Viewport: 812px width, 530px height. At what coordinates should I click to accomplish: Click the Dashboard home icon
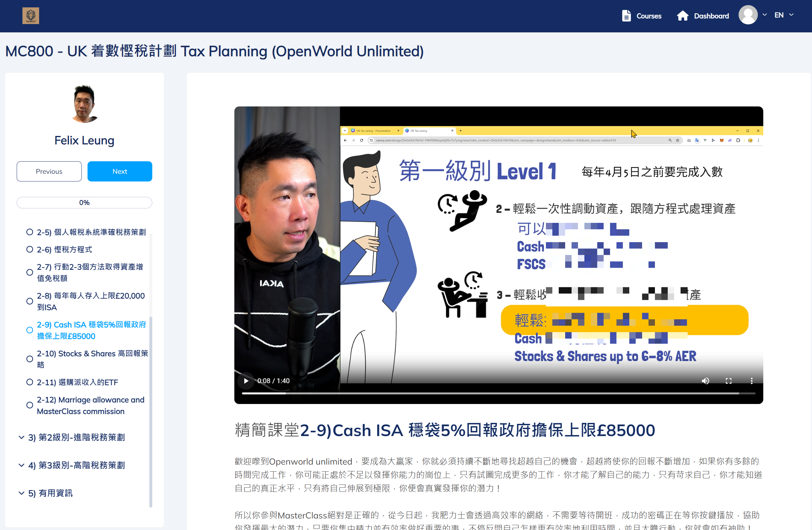682,16
